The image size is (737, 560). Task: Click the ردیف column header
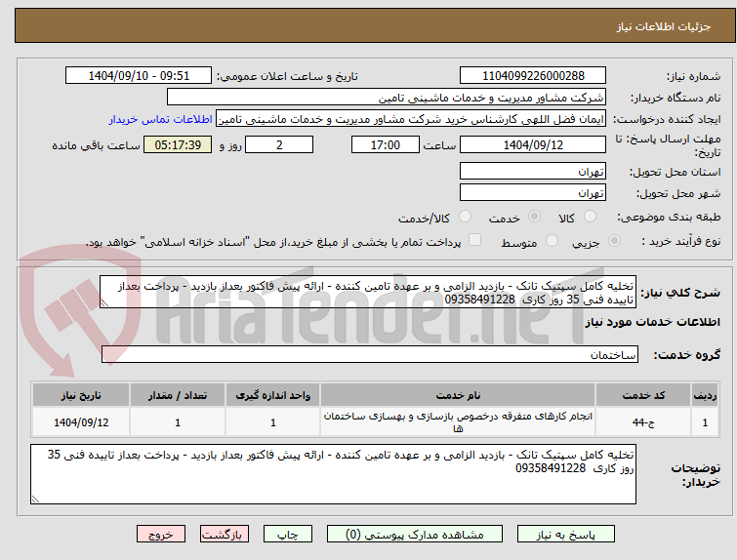tap(705, 395)
